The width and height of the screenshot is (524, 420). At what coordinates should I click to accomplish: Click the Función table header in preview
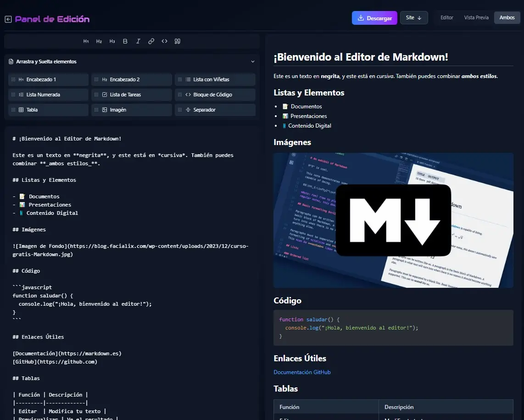click(x=326, y=407)
